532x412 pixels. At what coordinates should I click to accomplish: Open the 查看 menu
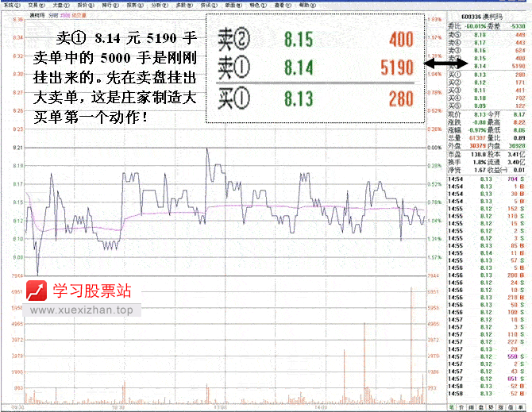(283, 5)
